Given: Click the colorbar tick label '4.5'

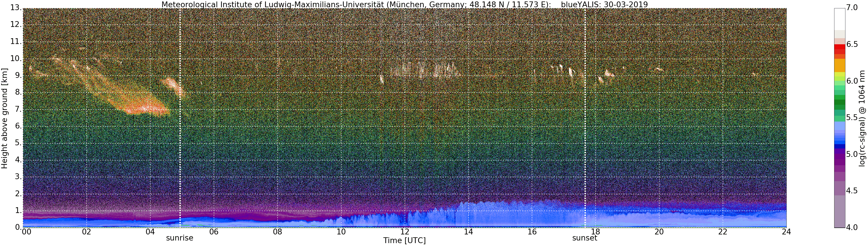Looking at the screenshot, I should tap(852, 191).
